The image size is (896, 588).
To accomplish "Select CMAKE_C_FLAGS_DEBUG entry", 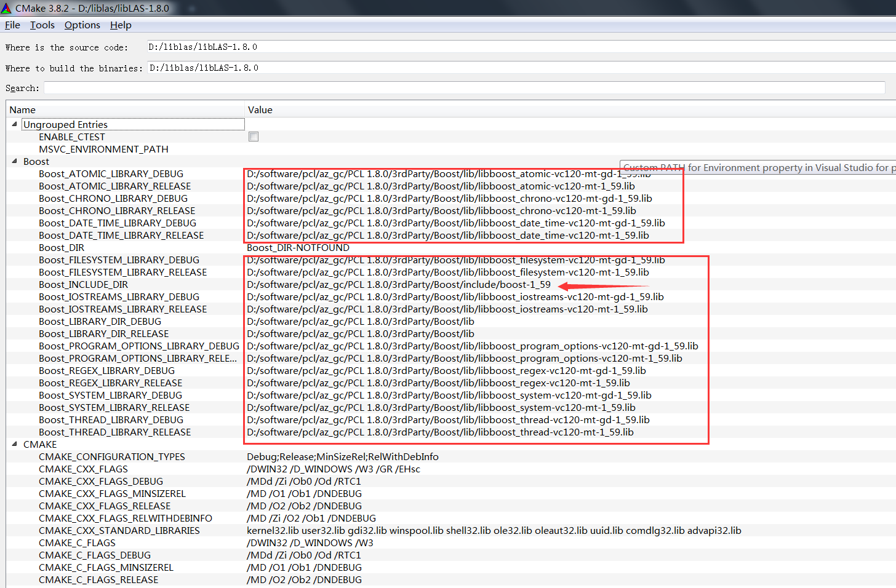I will click(95, 555).
